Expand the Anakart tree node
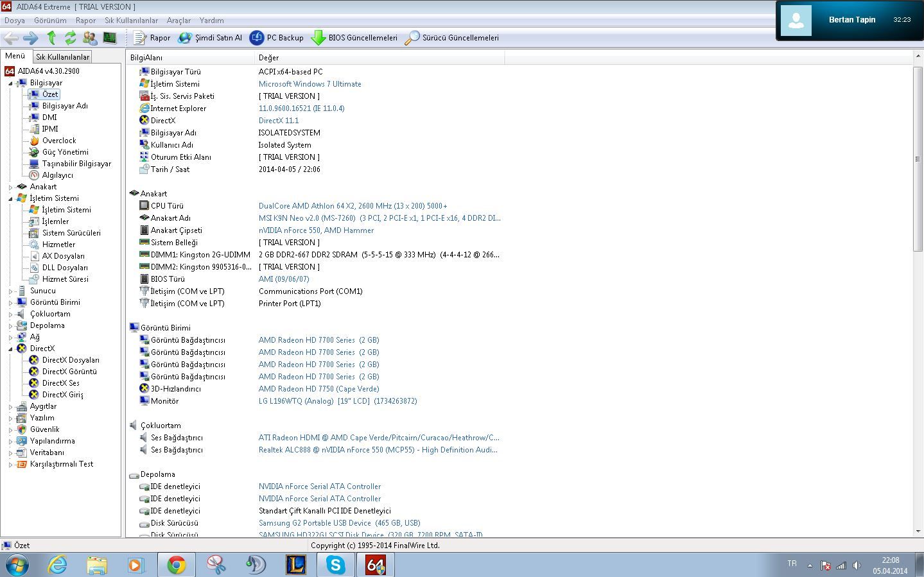924x577 pixels. tap(10, 187)
